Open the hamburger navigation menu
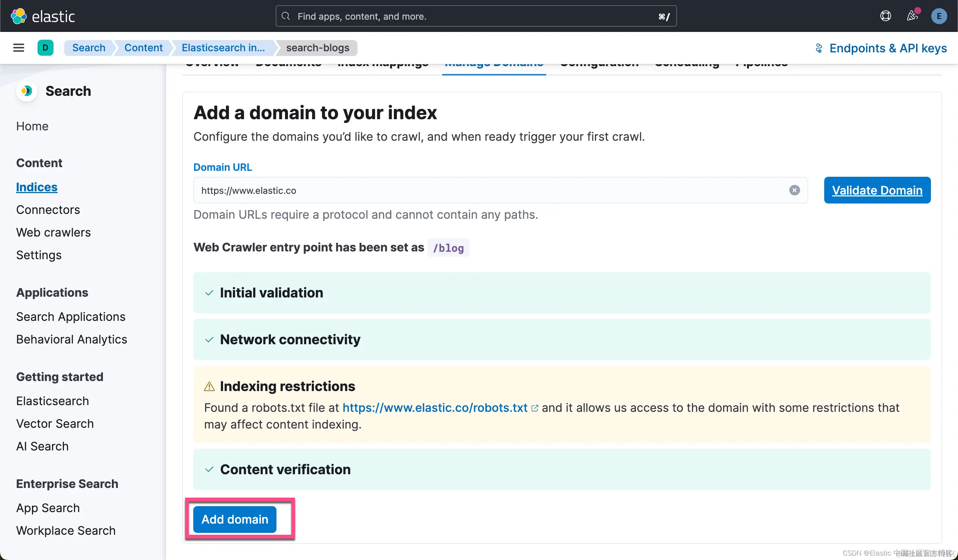 click(x=19, y=48)
